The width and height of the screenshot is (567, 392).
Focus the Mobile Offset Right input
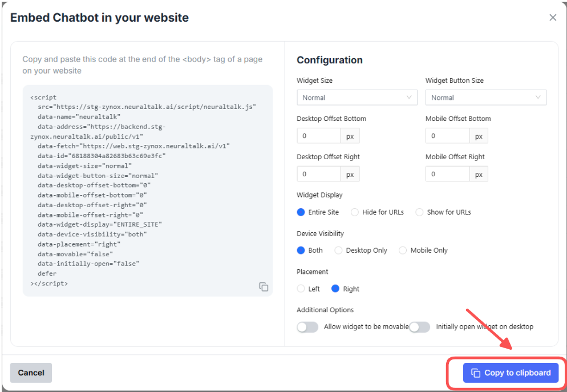click(x=447, y=174)
